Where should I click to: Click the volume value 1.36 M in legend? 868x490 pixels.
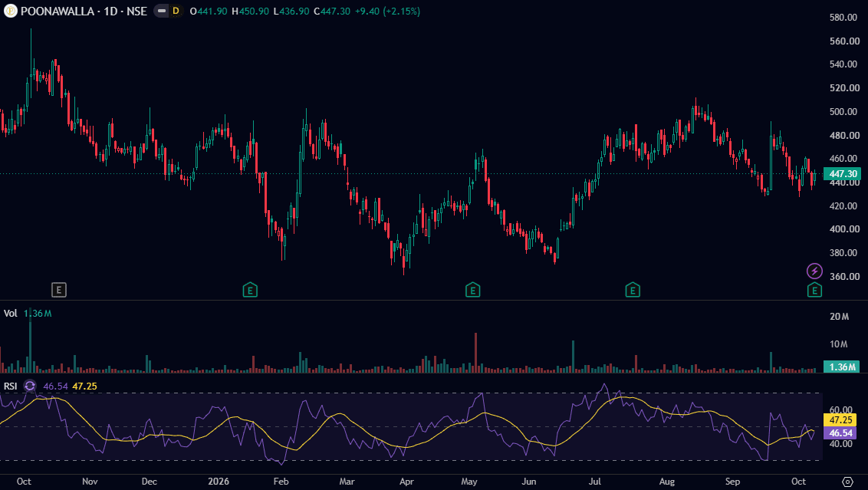38,314
